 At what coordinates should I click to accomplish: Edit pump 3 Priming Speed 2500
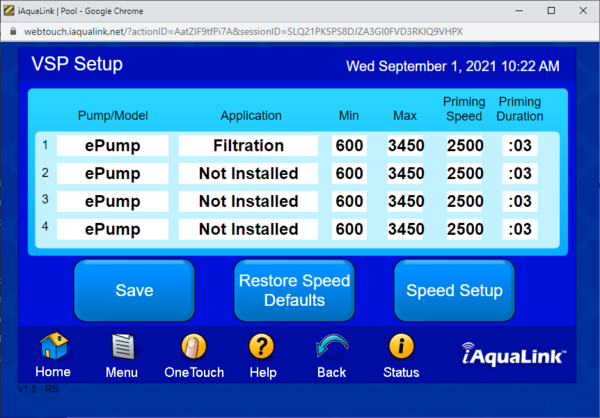click(465, 201)
